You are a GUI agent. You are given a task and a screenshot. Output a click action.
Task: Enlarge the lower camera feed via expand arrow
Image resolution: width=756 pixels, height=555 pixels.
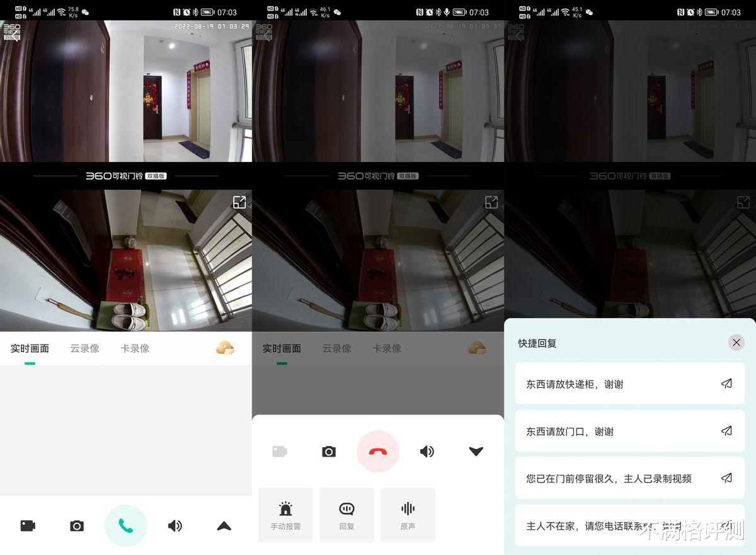tap(239, 202)
